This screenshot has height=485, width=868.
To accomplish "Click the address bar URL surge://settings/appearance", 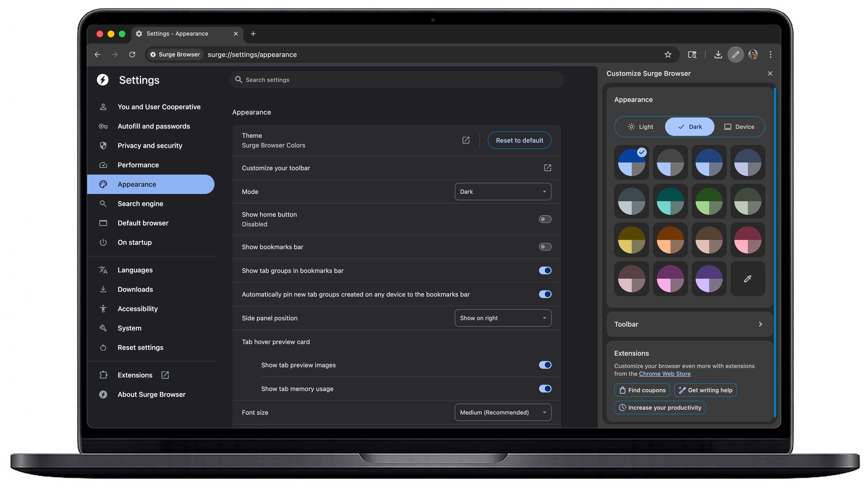I will coord(252,55).
